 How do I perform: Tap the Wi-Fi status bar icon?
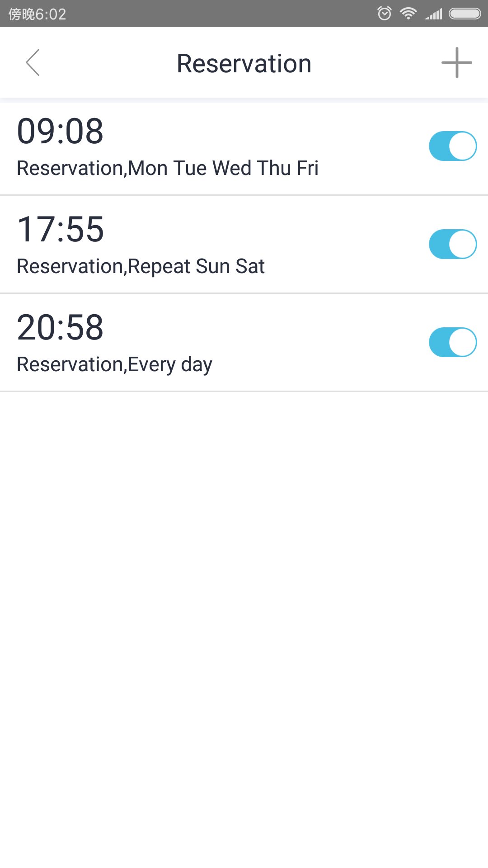point(408,14)
